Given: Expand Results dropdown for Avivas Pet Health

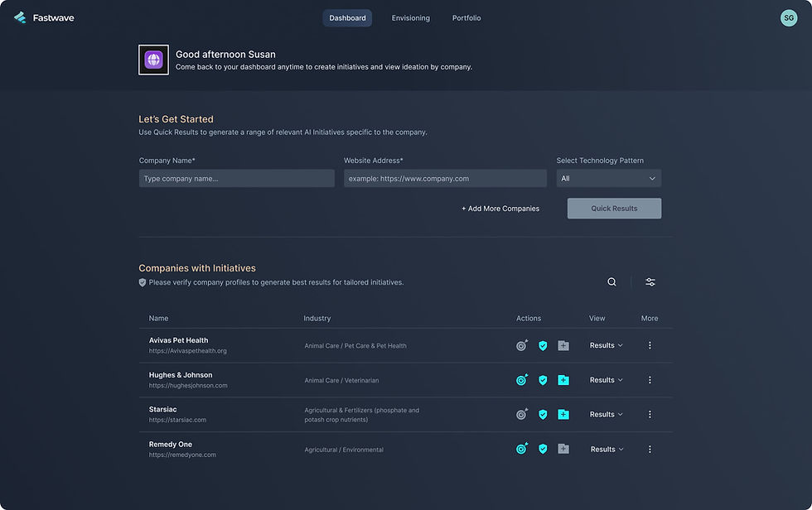Looking at the screenshot, I should coord(607,345).
